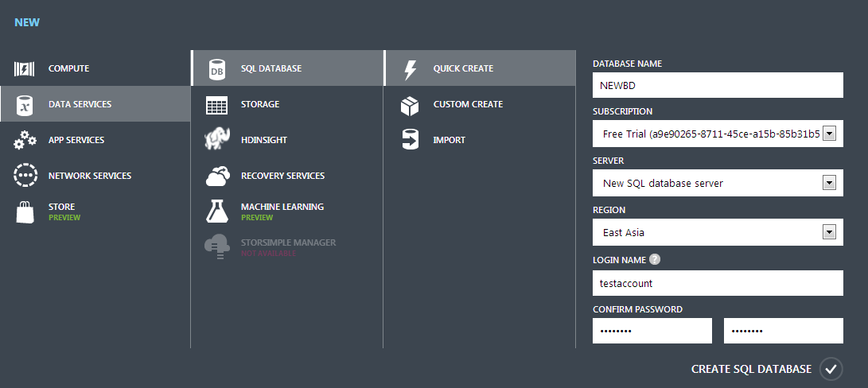Click the Import database arrow icon
868x388 pixels.
410,139
